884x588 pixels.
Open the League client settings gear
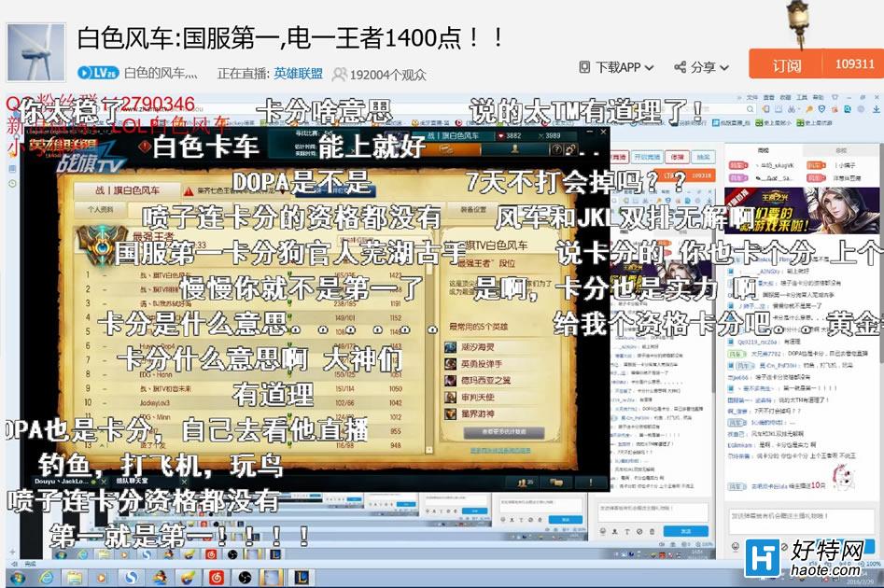[570, 150]
